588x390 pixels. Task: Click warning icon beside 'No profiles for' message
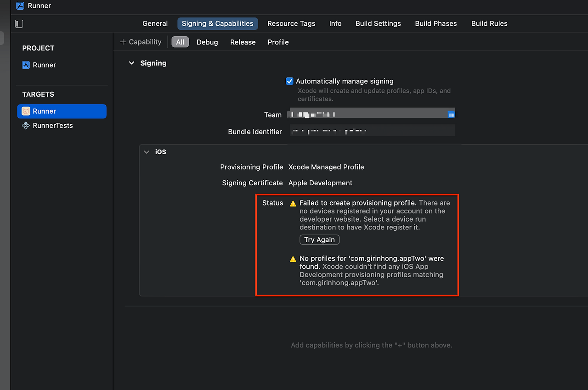click(x=293, y=259)
